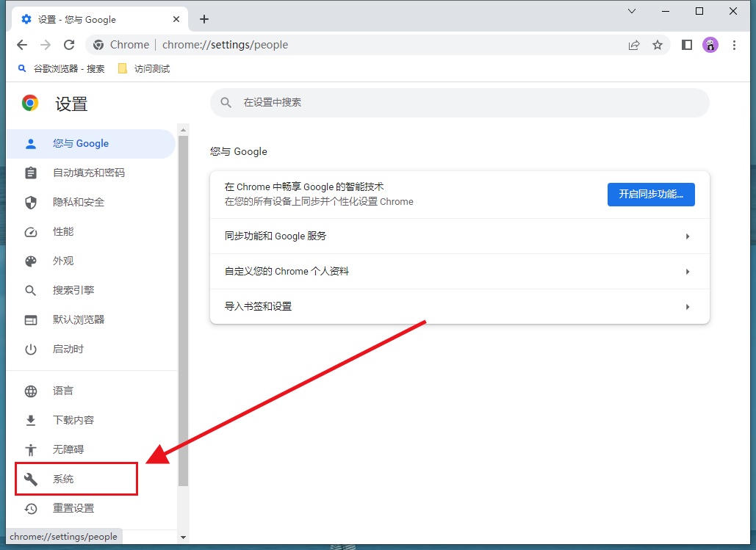Open the 谷歌浏览器 - 搜索 bookmark

[x=61, y=68]
